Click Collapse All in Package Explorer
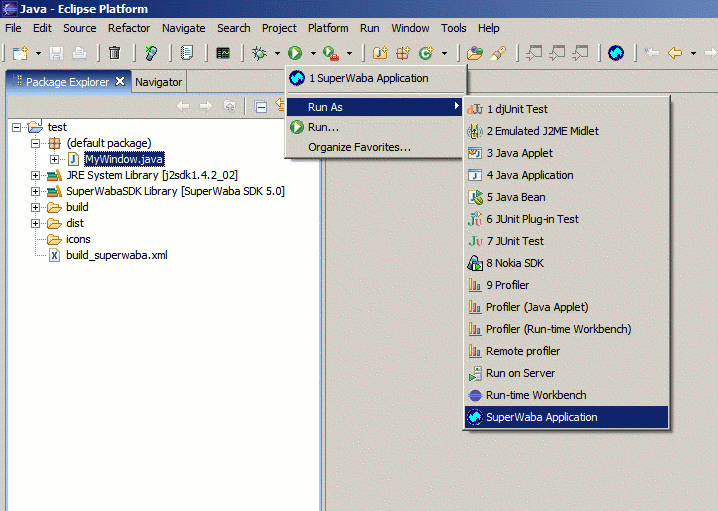 pyautogui.click(x=260, y=106)
